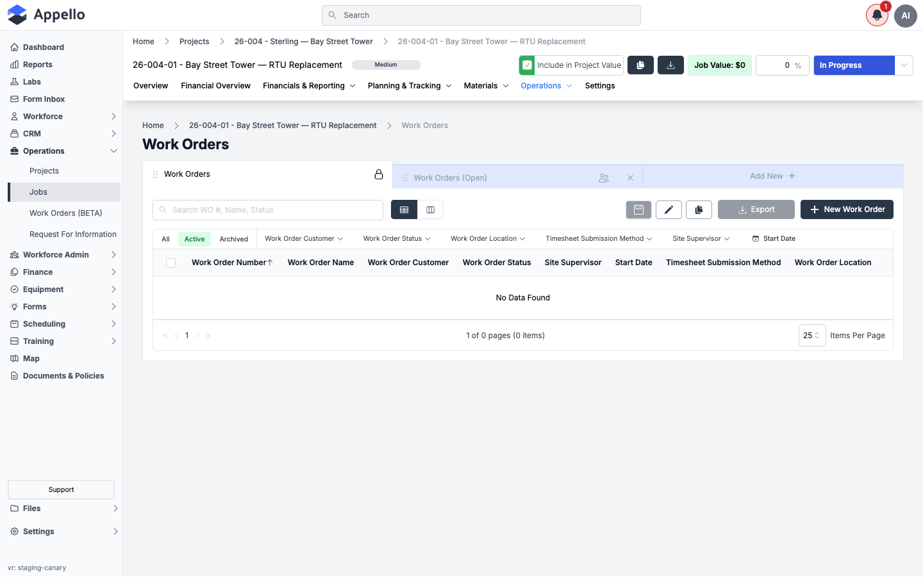Open Planning & Tracking menu
The image size is (923, 588).
410,86
